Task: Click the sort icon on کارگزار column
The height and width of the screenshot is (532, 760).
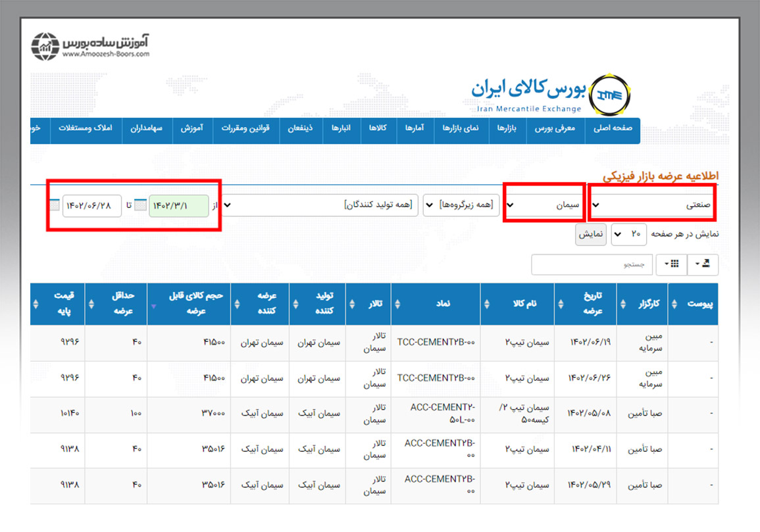Action: [622, 304]
